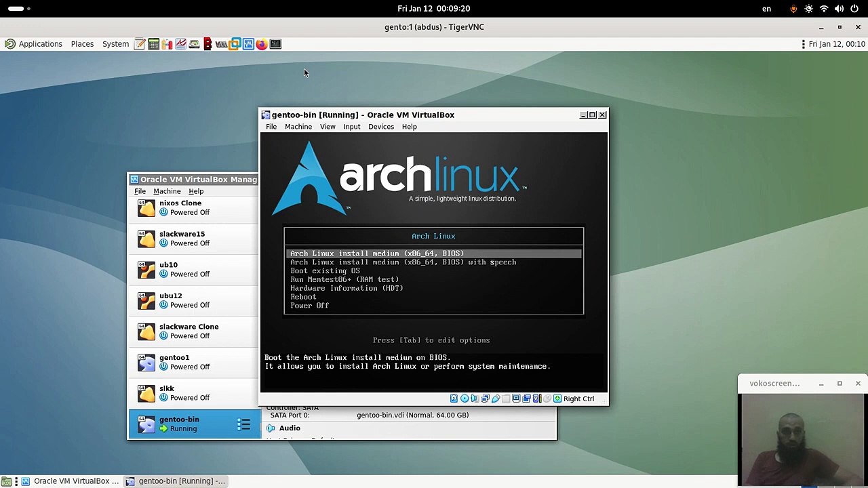Launch VirtualBox from the top panel icon
Viewport: 868px width, 488px height.
(248, 44)
